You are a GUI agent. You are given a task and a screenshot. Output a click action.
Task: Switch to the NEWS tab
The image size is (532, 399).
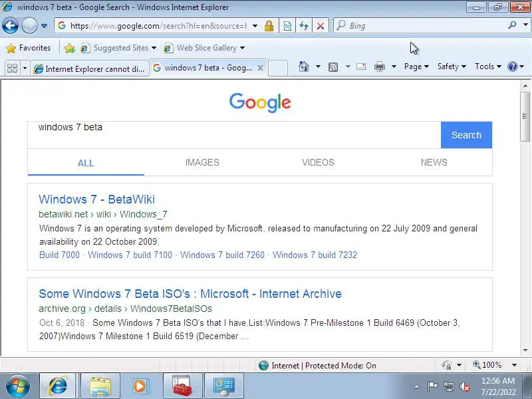(x=434, y=162)
